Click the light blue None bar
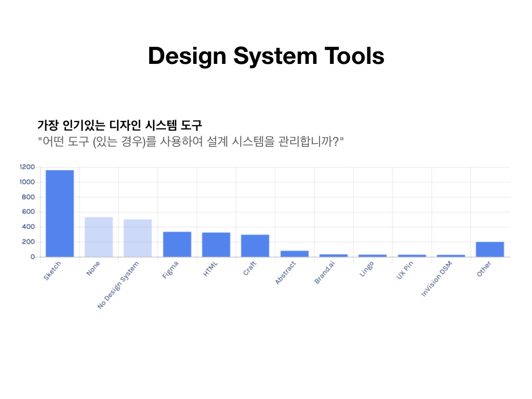532x399 pixels. (x=99, y=237)
